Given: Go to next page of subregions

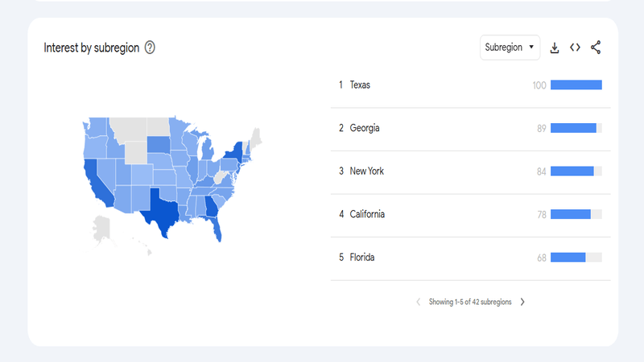Looking at the screenshot, I should [522, 302].
